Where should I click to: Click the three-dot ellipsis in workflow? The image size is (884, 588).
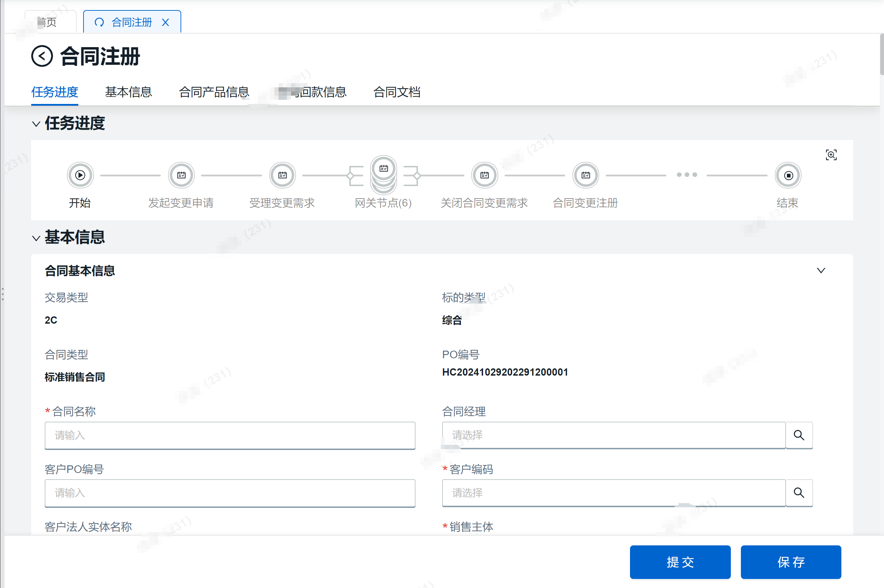(x=687, y=175)
